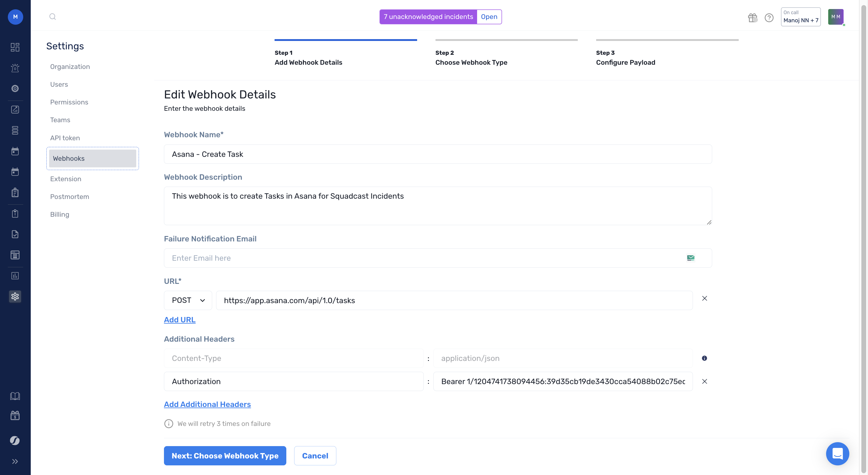Open API token settings page
Screen dimensions: 868x475
click(x=65, y=138)
